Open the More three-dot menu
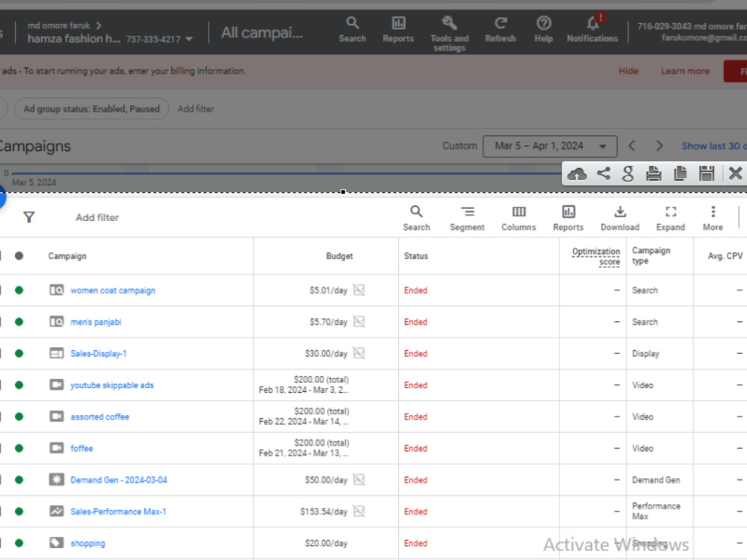Screen dimensions: 747x560 pyautogui.click(x=713, y=219)
